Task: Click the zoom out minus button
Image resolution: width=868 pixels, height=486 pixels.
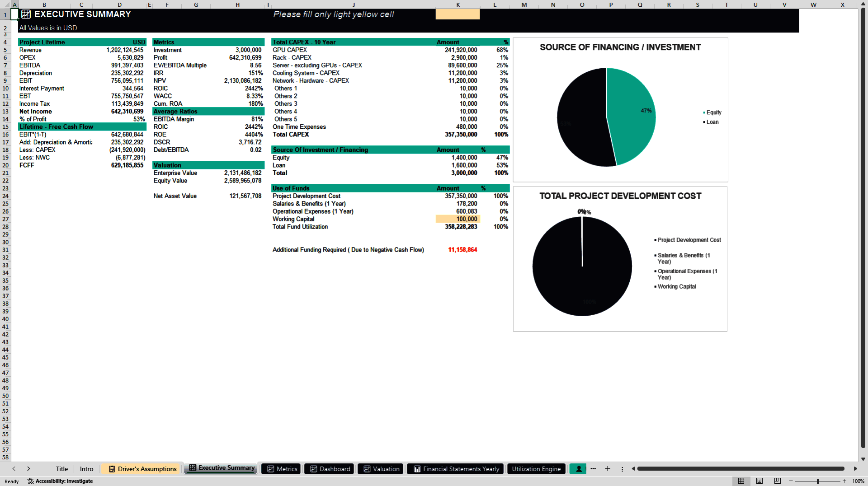Action: click(x=791, y=481)
